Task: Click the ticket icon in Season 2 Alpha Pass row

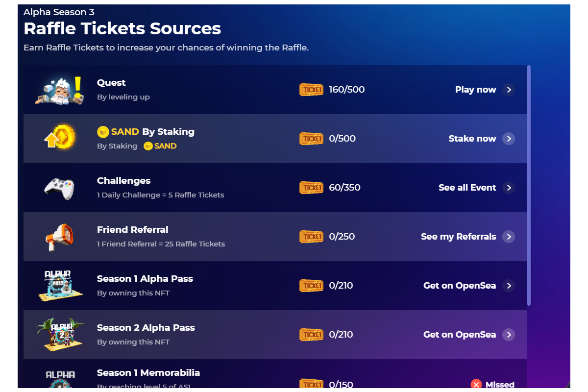Action: [312, 335]
